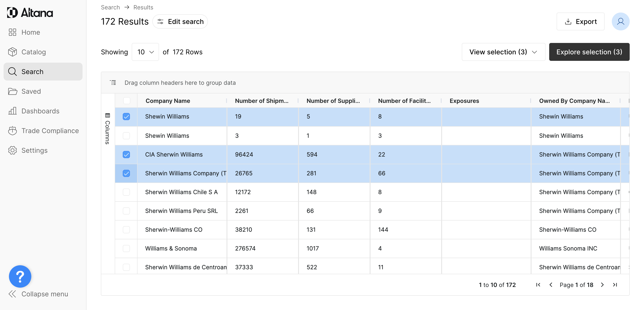
Task: Click the Edit search button
Action: (x=180, y=21)
